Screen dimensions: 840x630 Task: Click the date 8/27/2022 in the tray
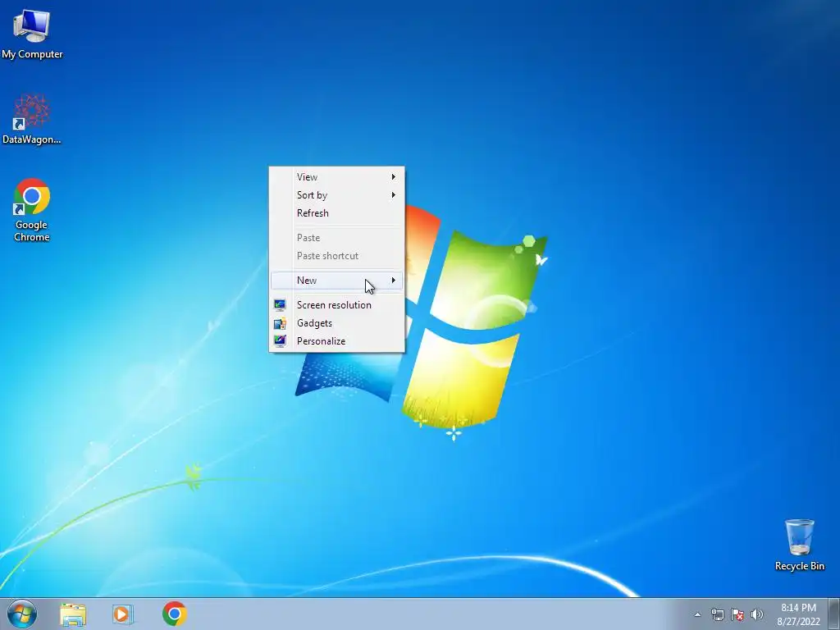(798, 622)
